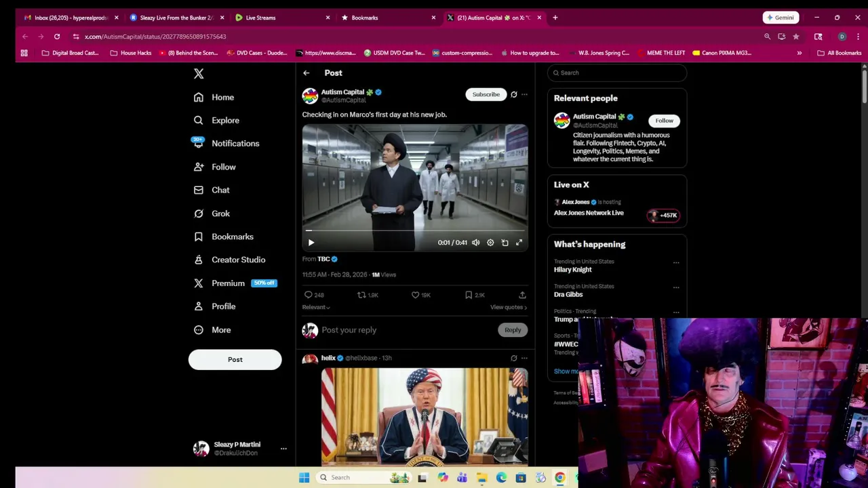
Task: Switch to the Inbox Gmail tab
Action: click(x=71, y=18)
